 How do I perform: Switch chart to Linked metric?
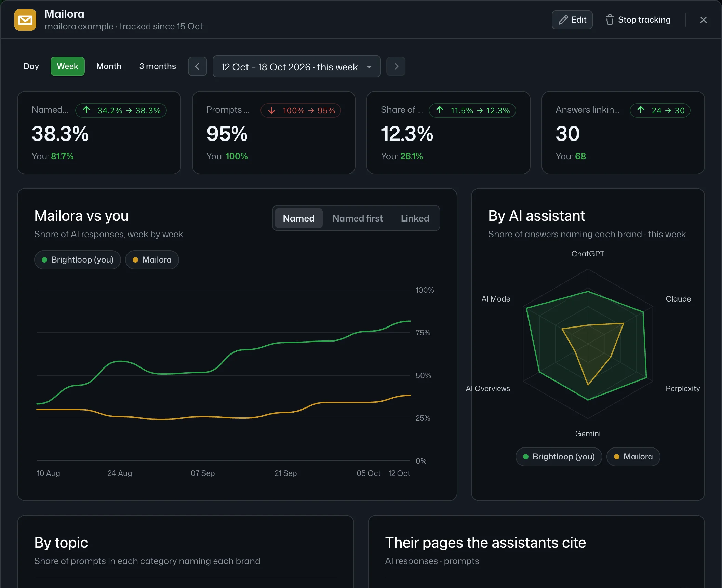415,218
